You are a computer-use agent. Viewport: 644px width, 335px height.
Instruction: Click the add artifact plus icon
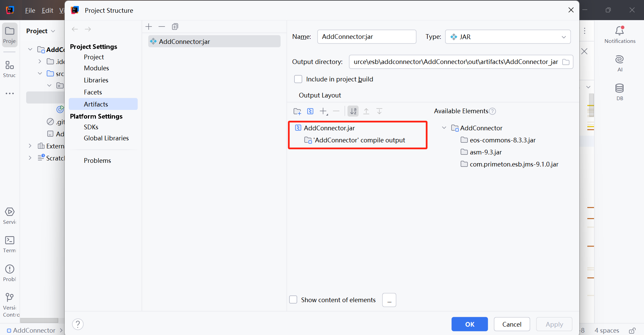pos(149,27)
